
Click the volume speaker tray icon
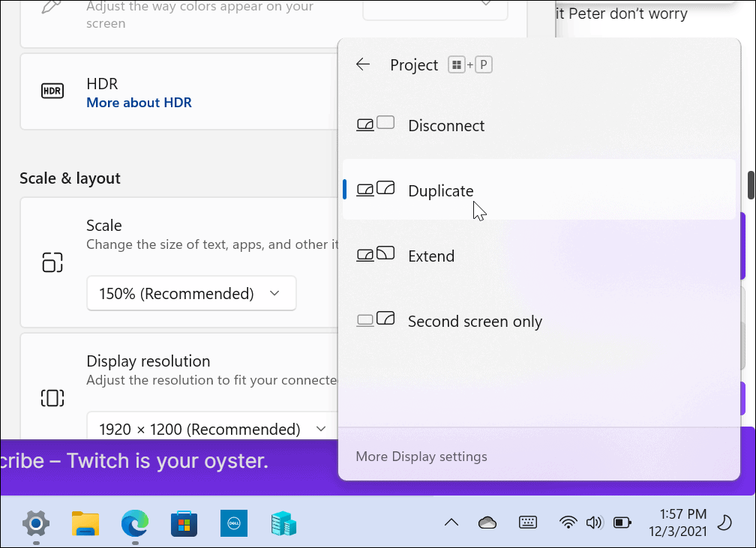[595, 523]
